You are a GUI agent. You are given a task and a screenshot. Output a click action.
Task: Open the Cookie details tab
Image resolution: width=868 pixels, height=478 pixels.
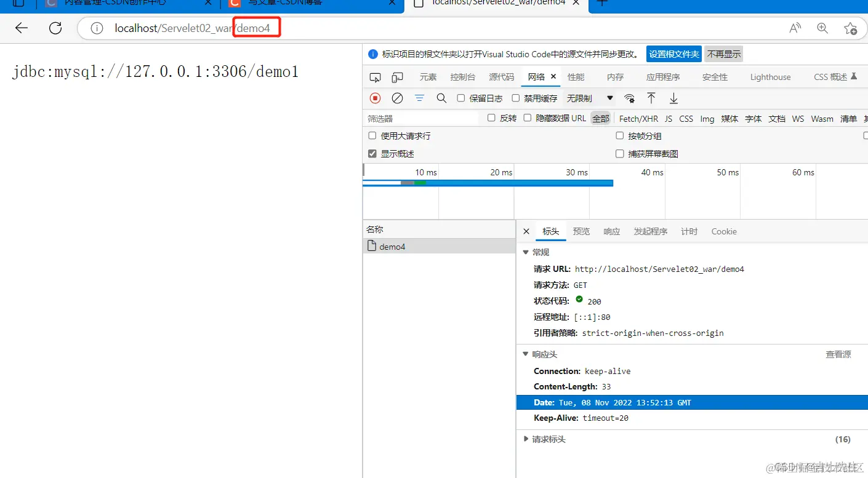(724, 231)
